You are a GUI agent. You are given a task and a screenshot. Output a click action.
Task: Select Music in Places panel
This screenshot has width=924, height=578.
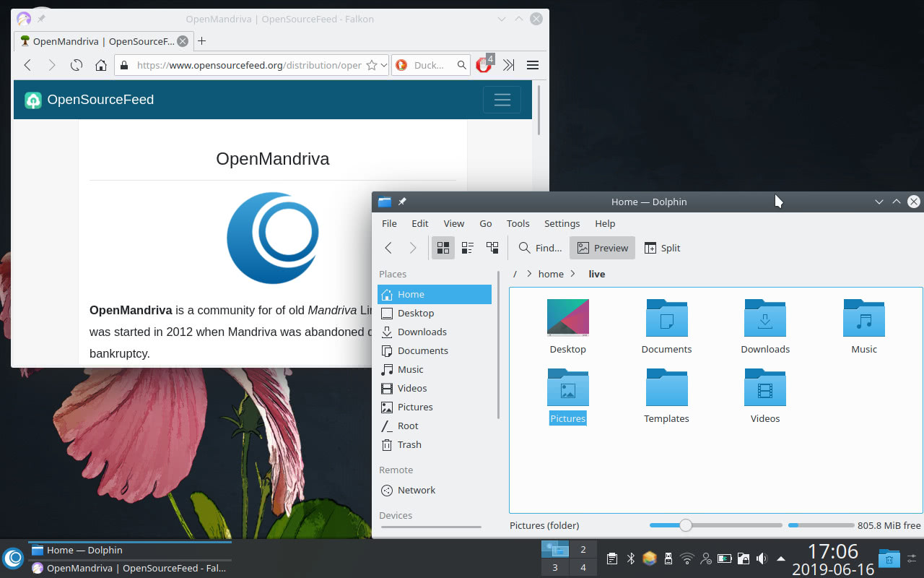tap(435, 369)
